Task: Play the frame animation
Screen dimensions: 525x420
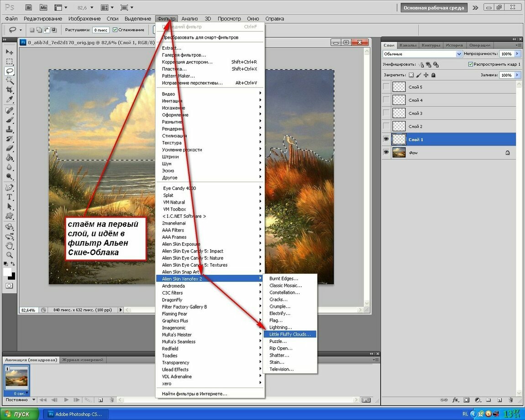Action: pyautogui.click(x=66, y=400)
